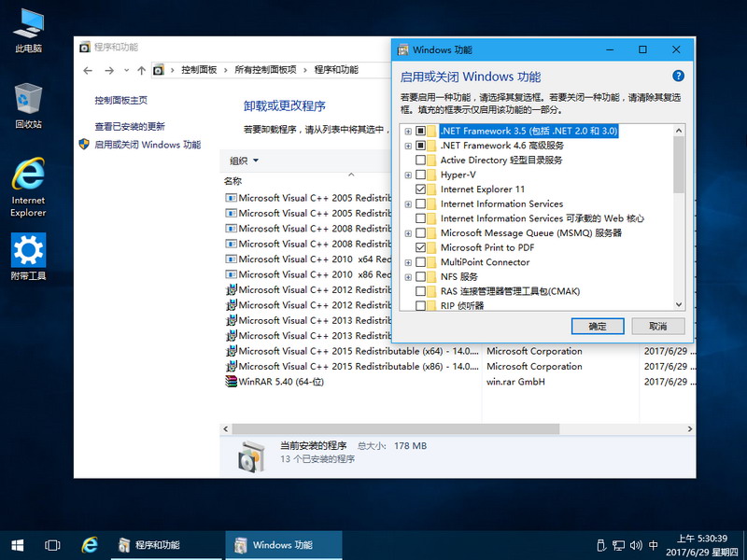Click the program list horizontal scrollbar thumb

pos(395,429)
